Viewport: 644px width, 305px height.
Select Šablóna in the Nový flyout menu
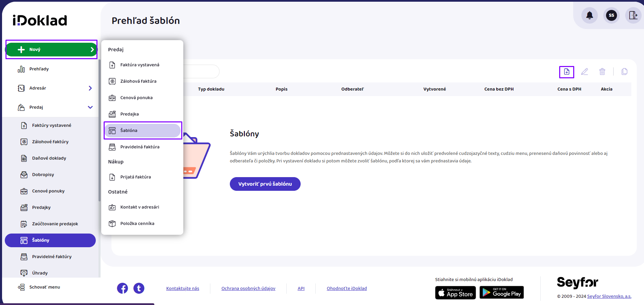[x=142, y=131]
